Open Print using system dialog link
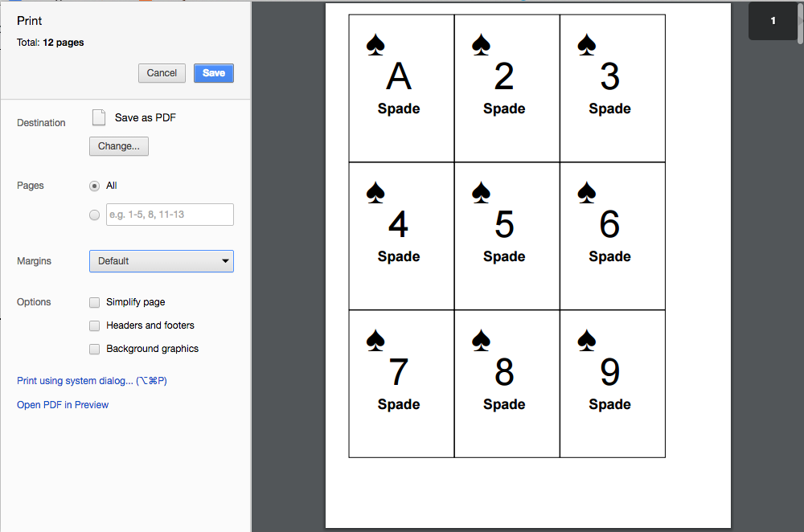 click(92, 381)
